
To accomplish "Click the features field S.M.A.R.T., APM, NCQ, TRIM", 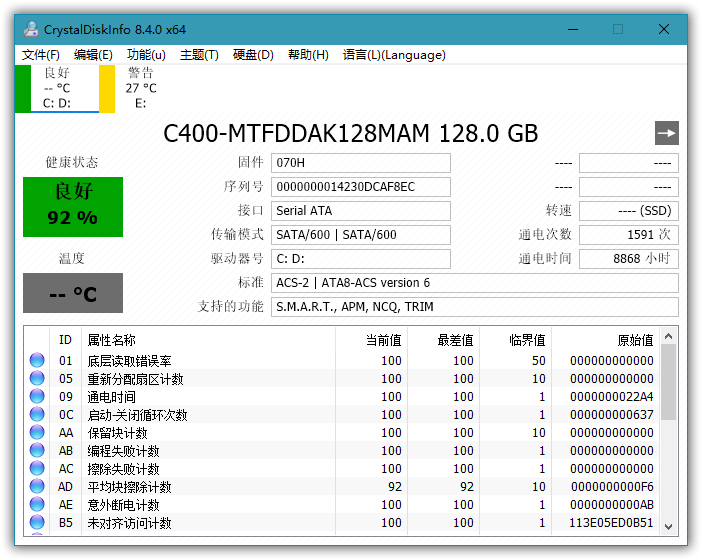I will 475,307.
